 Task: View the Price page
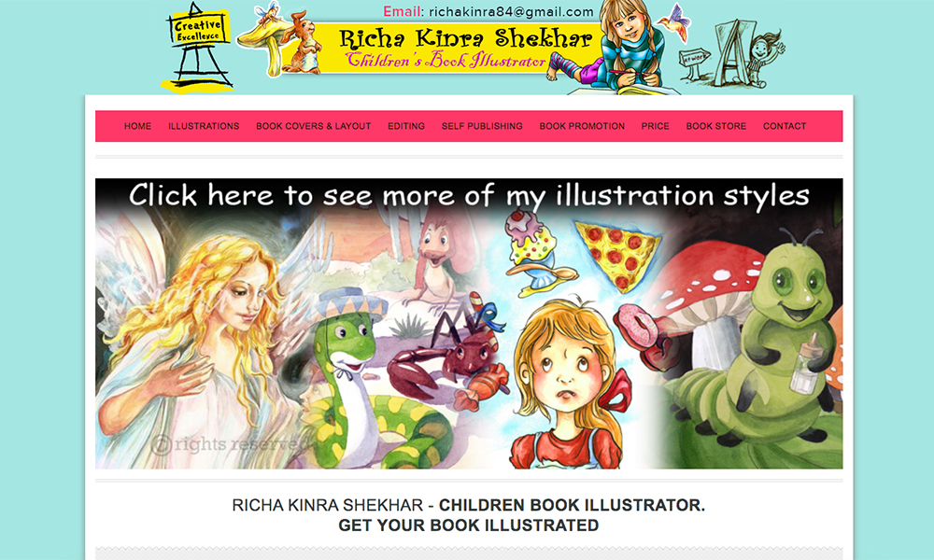click(656, 126)
